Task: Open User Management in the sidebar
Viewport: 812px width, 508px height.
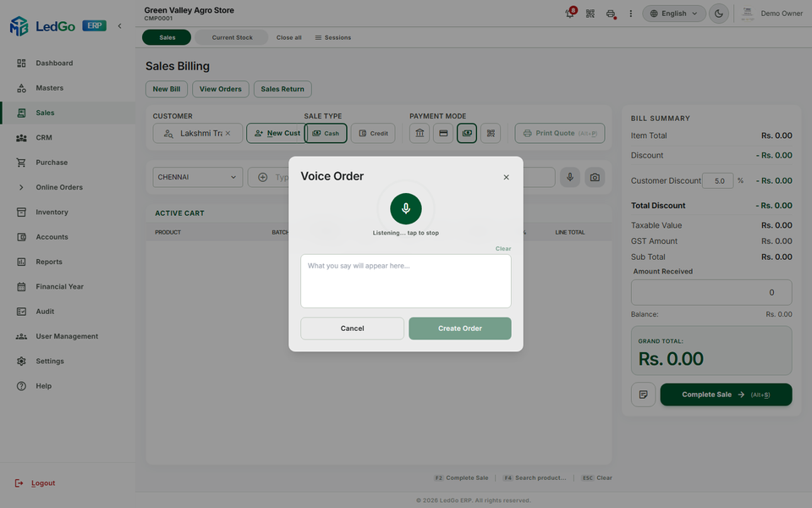Action: tap(68, 336)
